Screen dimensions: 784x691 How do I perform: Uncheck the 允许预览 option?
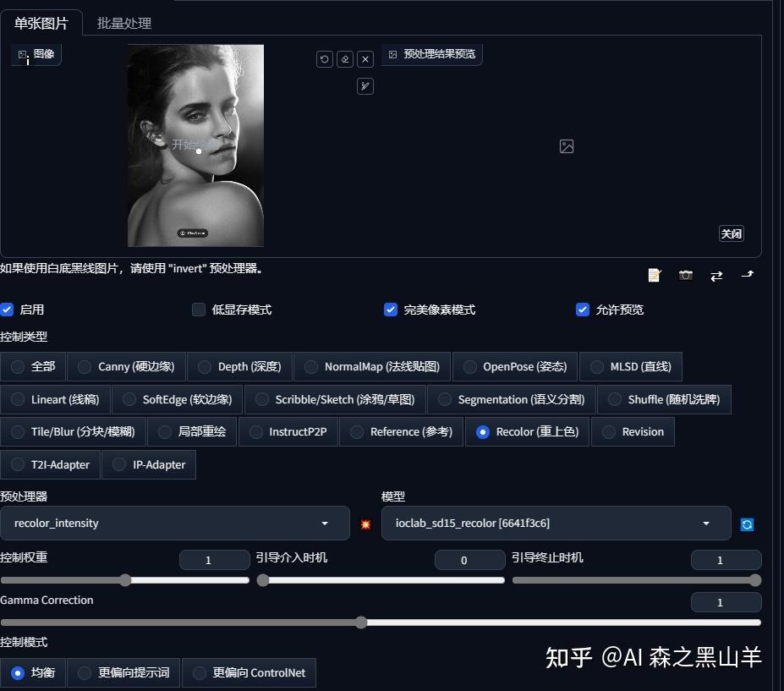point(582,310)
